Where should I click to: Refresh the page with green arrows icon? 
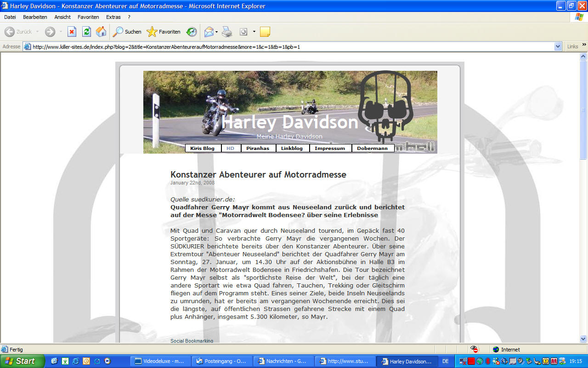[x=86, y=32]
